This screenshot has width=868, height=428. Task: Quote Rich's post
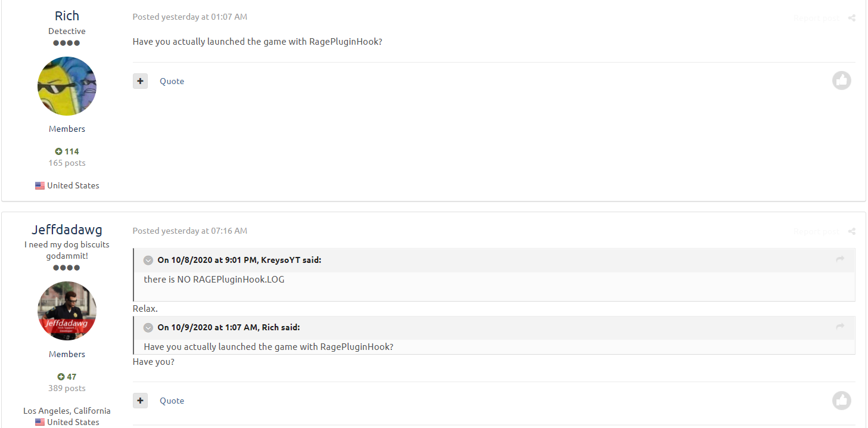(172, 81)
